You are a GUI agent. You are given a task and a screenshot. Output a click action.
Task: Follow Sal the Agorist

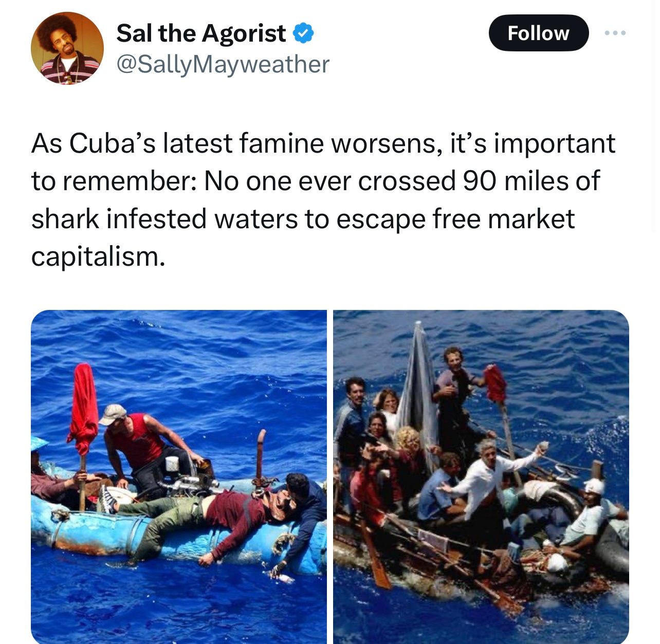pos(538,33)
